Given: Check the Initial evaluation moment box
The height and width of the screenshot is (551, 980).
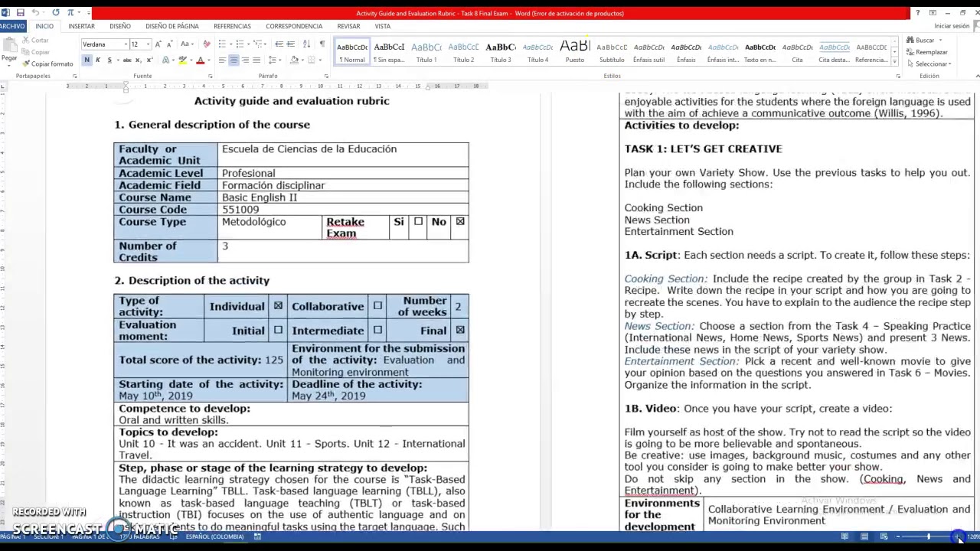Looking at the screenshot, I should point(278,331).
